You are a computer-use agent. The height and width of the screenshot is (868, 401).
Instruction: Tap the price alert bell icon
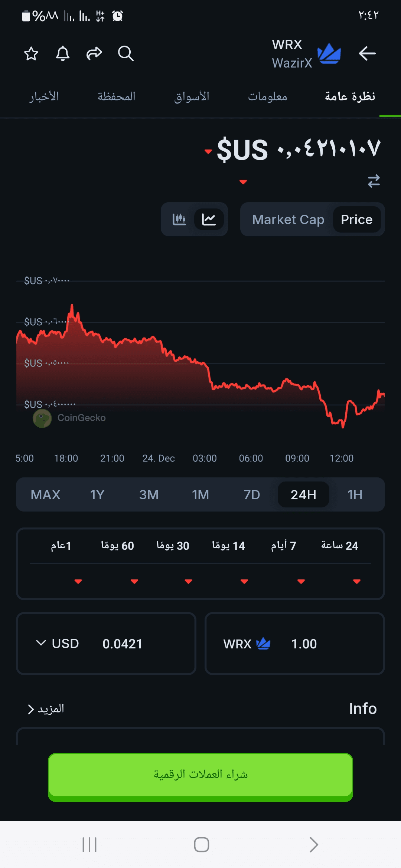click(x=63, y=54)
